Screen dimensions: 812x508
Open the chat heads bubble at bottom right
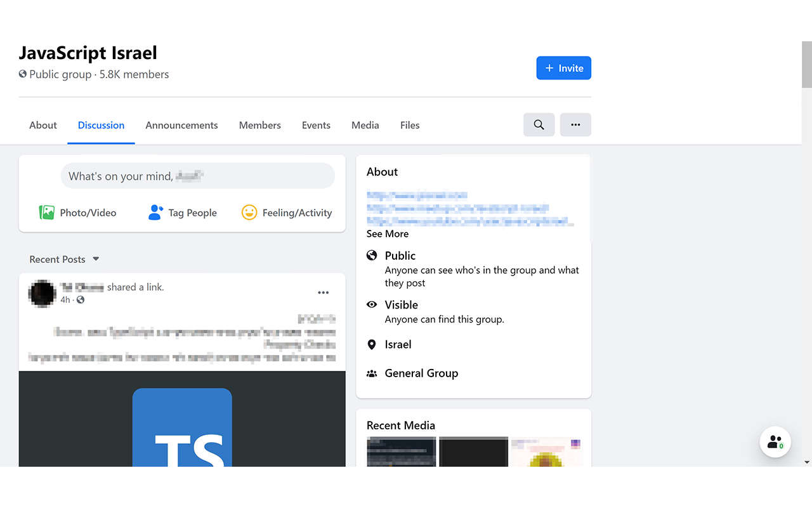(775, 441)
